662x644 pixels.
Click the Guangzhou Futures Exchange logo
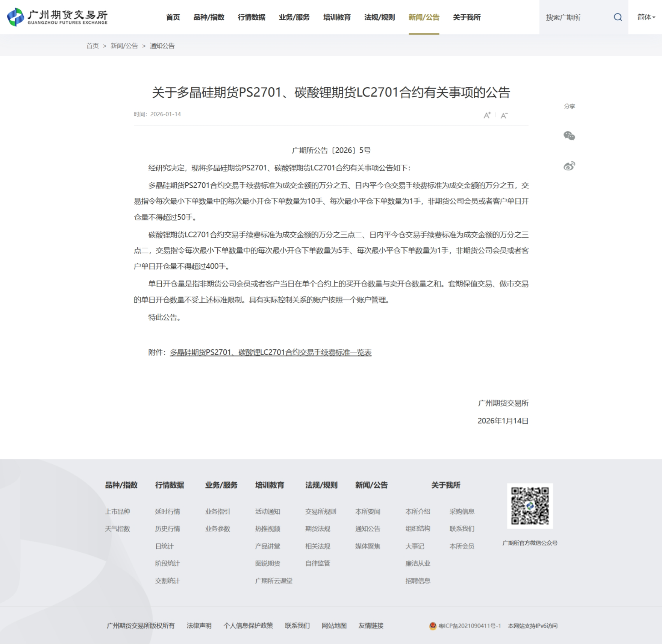[57, 17]
